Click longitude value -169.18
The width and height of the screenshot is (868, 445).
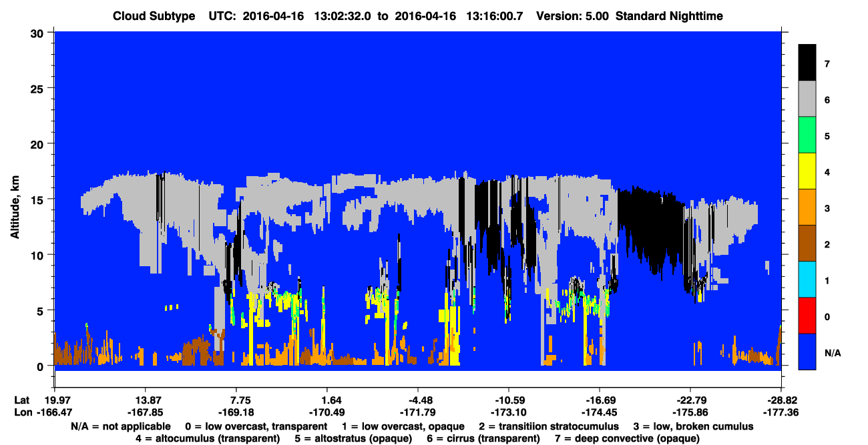[236, 412]
